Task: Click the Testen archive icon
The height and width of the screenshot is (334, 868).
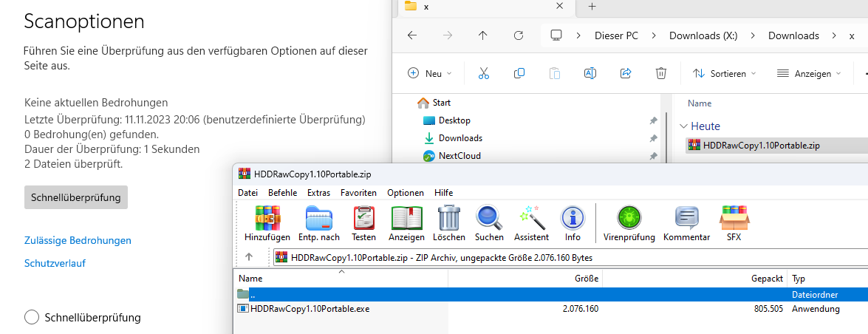Action: point(363,218)
